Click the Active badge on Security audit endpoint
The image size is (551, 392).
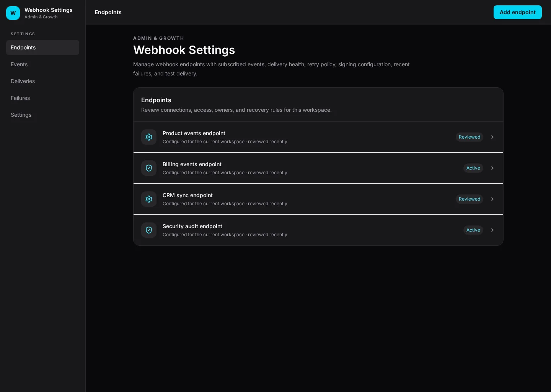(473, 230)
